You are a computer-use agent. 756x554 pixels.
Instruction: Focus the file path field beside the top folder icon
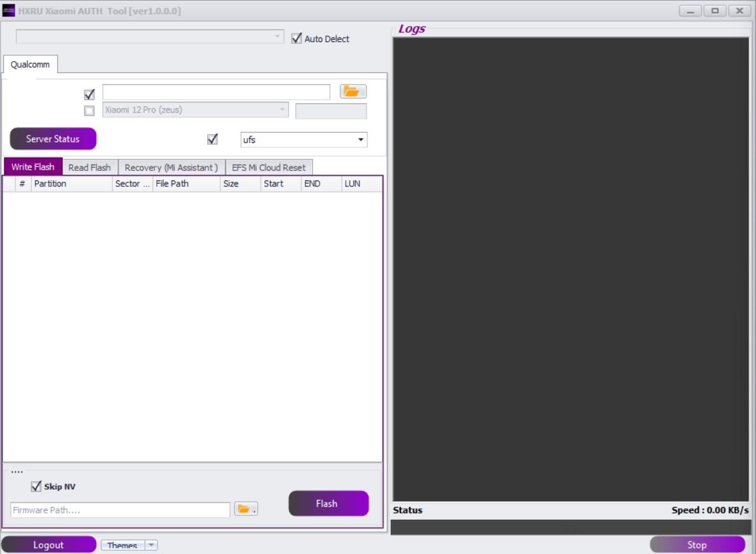coord(216,92)
